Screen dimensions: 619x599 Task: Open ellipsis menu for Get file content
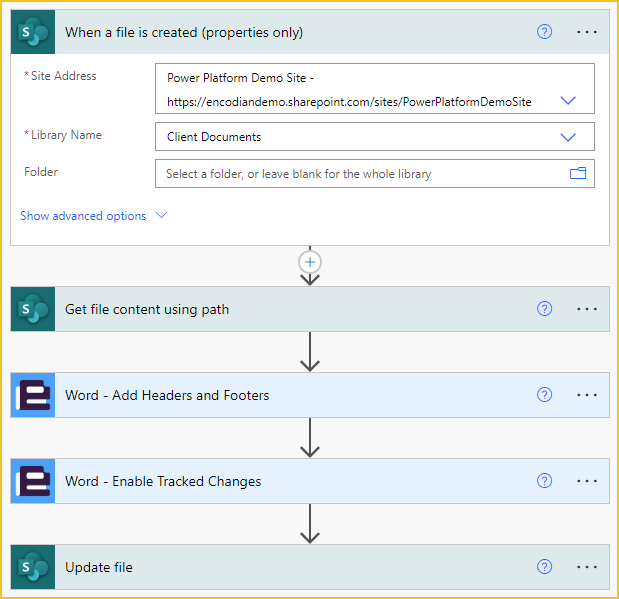tap(587, 309)
